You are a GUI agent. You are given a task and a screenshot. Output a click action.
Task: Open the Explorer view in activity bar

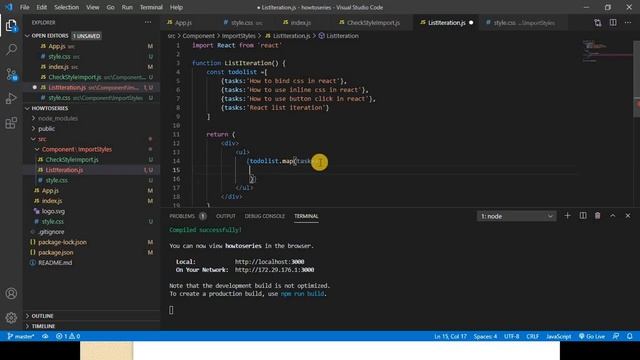point(11,26)
